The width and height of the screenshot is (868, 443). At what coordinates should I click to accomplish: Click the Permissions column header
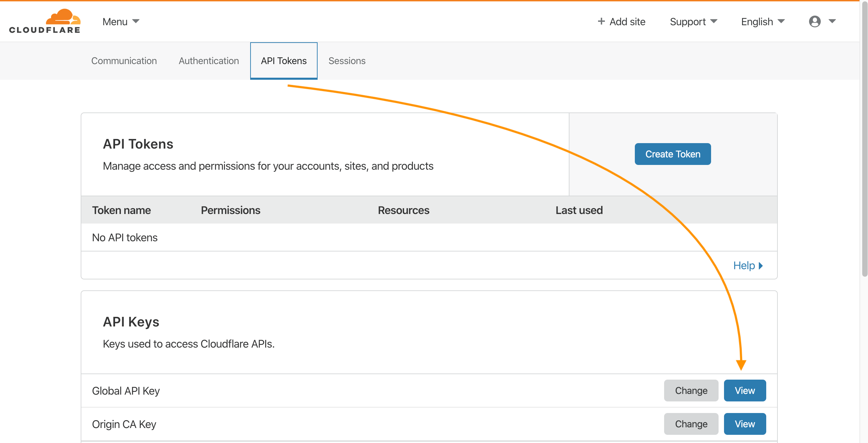coord(230,210)
